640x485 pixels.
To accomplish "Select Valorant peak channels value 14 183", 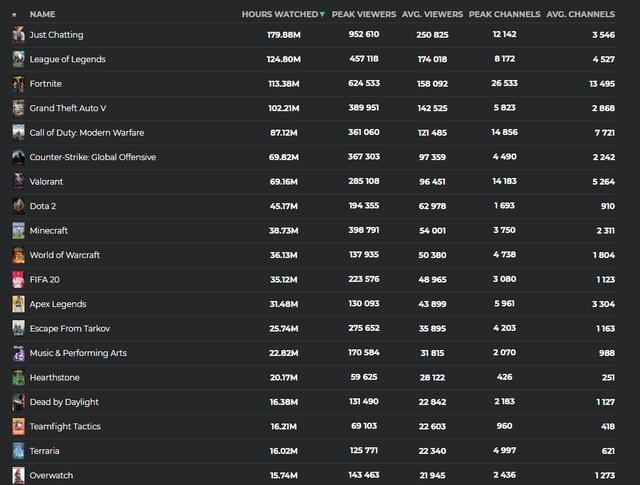I will click(504, 182).
